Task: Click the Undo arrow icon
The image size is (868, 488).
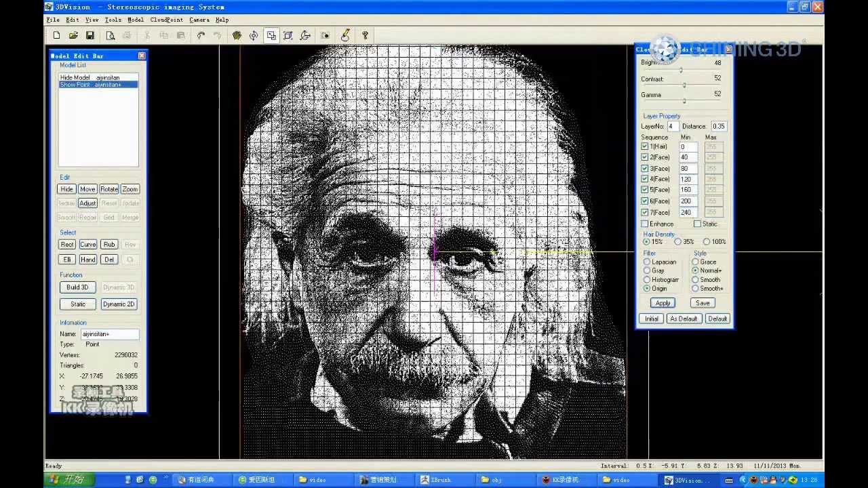Action: pyautogui.click(x=201, y=35)
